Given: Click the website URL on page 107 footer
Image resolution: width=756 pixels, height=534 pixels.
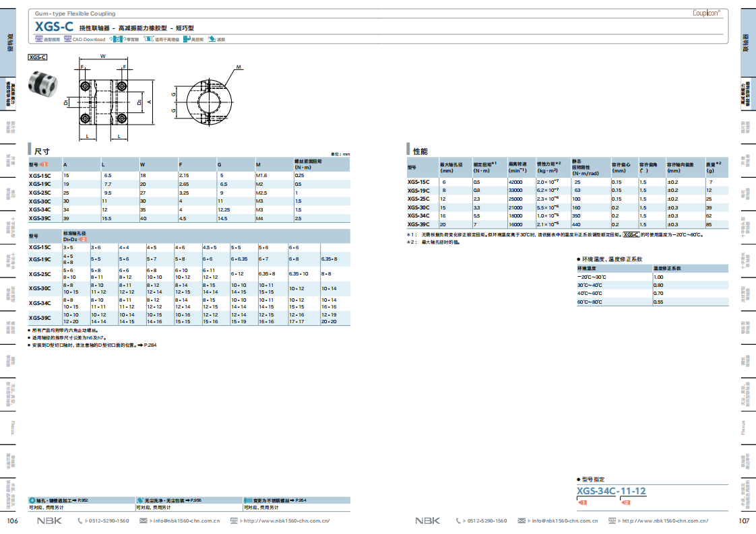Looking at the screenshot, I should tap(665, 521).
